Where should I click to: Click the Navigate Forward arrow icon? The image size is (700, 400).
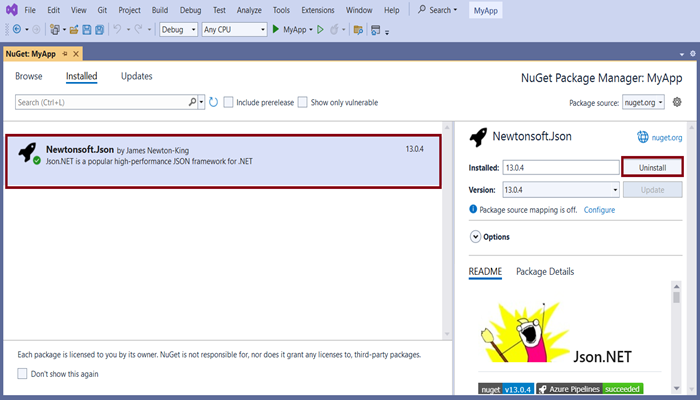(x=36, y=29)
